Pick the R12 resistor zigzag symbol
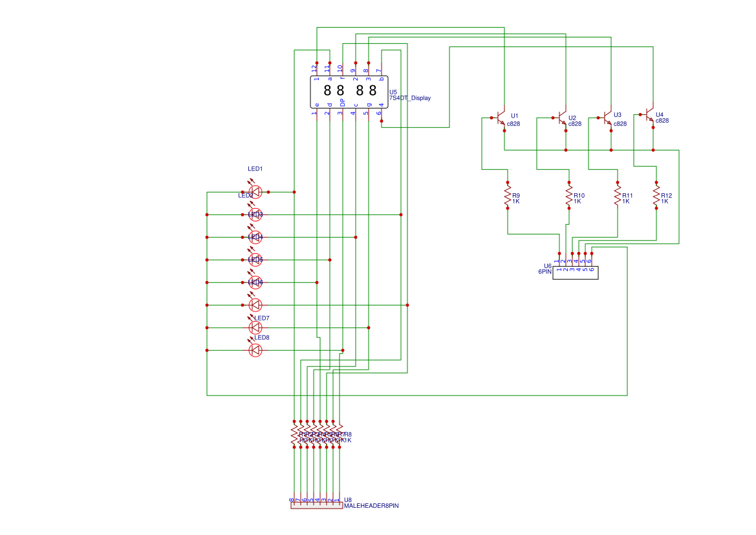756x535 pixels. 656,196
